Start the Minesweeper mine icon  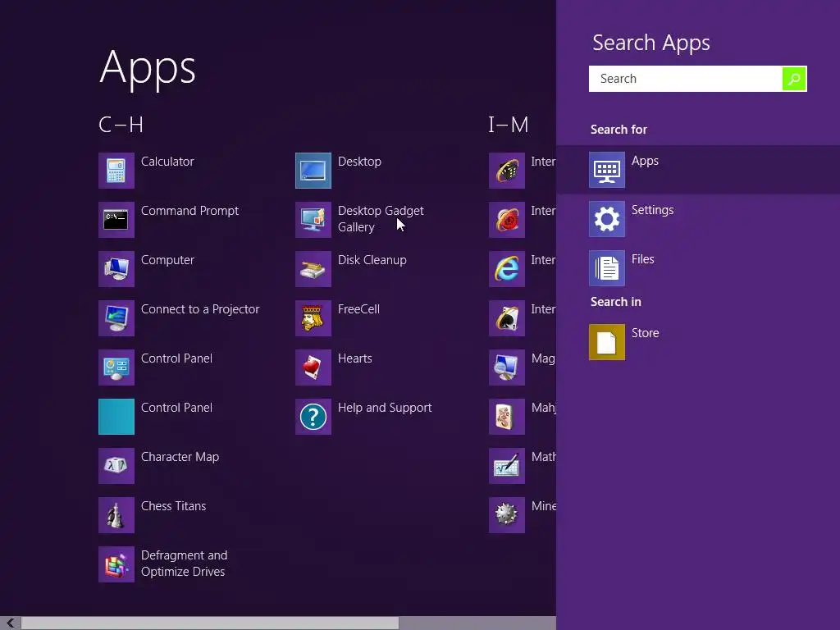pos(507,515)
